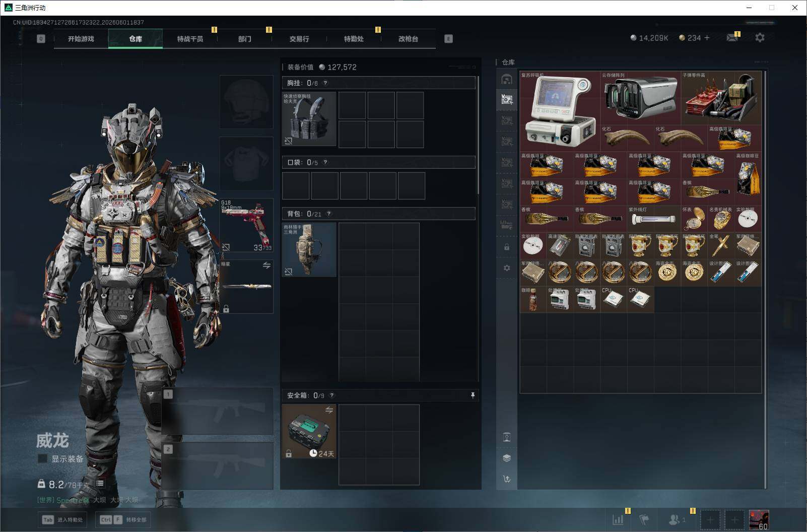807x532 pixels.
Task: Select the 紫外线灯 item
Action: [653, 219]
